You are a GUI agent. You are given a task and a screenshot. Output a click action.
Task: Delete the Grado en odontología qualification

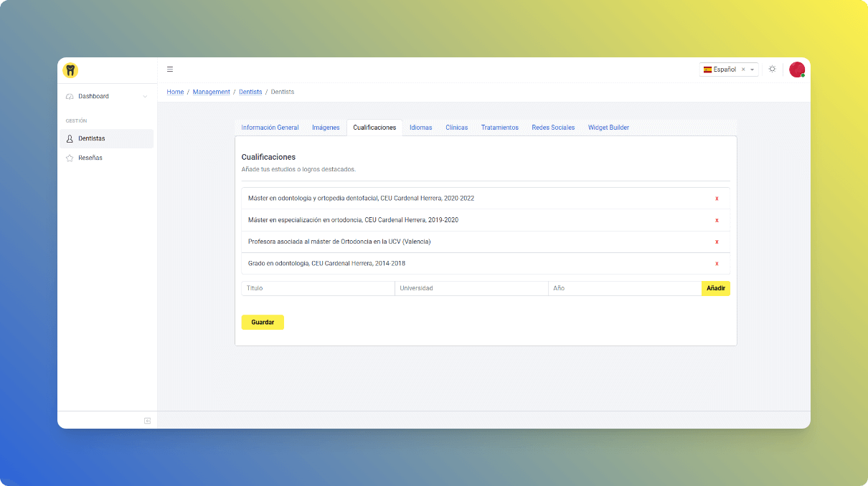[x=717, y=264]
